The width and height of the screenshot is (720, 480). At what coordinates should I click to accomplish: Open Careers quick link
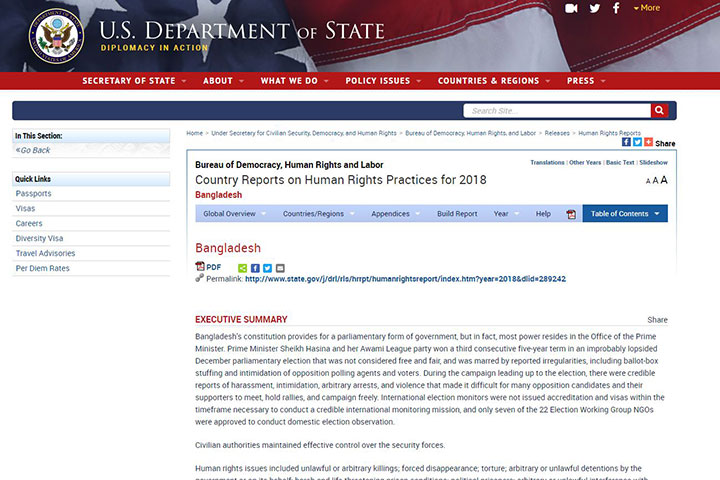click(29, 223)
